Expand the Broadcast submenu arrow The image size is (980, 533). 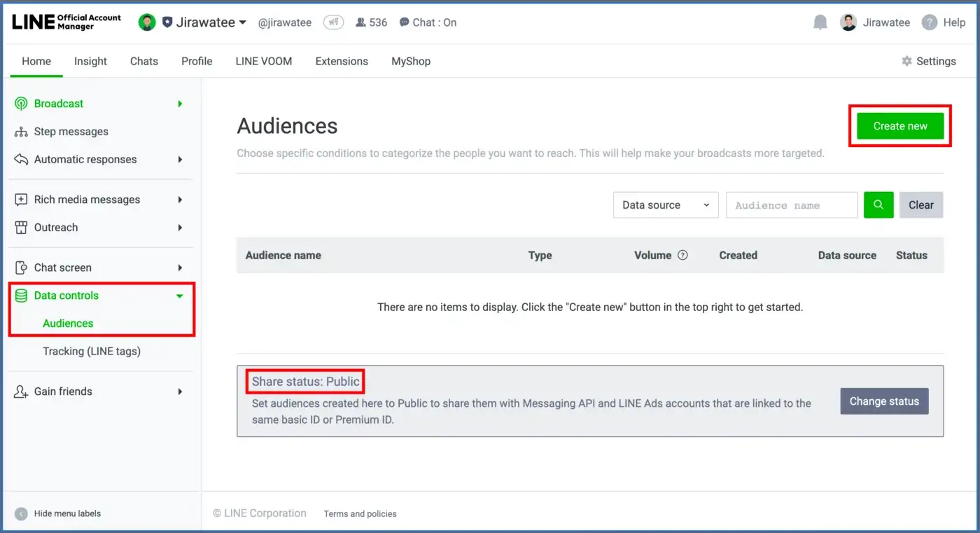[x=180, y=104]
